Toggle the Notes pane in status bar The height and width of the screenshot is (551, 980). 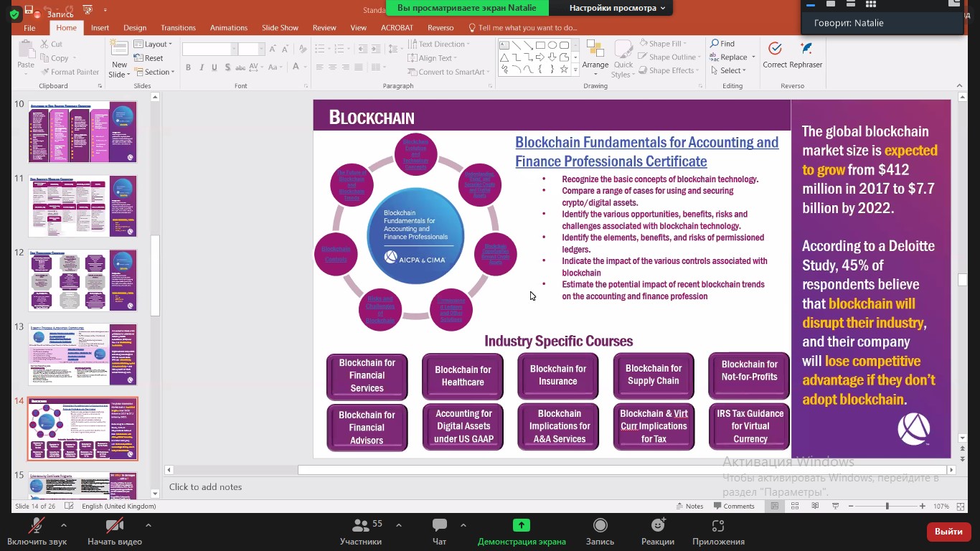click(x=688, y=506)
